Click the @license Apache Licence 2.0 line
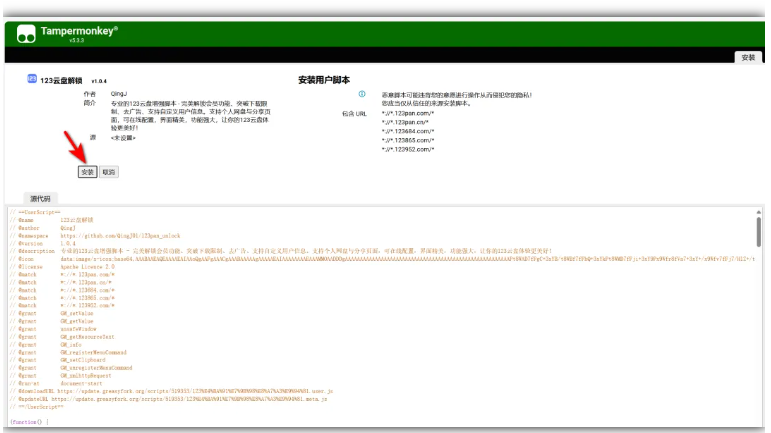771x433 pixels. 62,267
